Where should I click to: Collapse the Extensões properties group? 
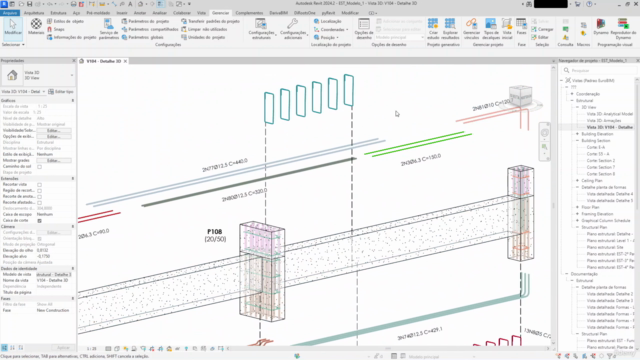click(73, 178)
